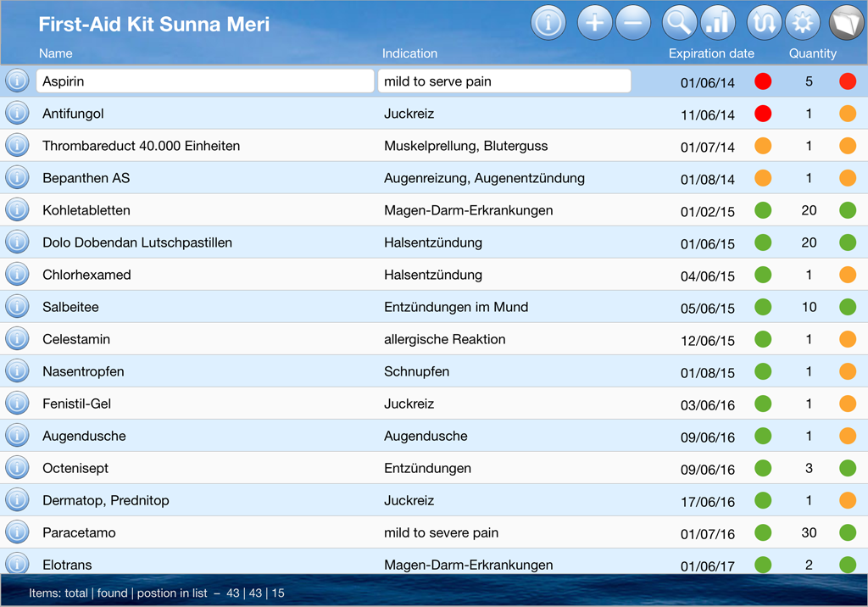Click the orange quantity dot for Antifungol
868x607 pixels.
pos(848,113)
